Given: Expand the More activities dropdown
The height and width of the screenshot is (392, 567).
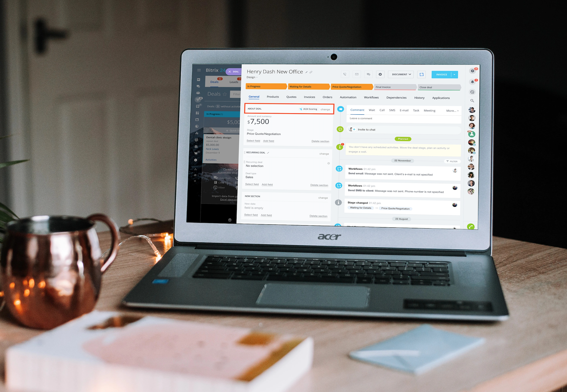Looking at the screenshot, I should 452,111.
